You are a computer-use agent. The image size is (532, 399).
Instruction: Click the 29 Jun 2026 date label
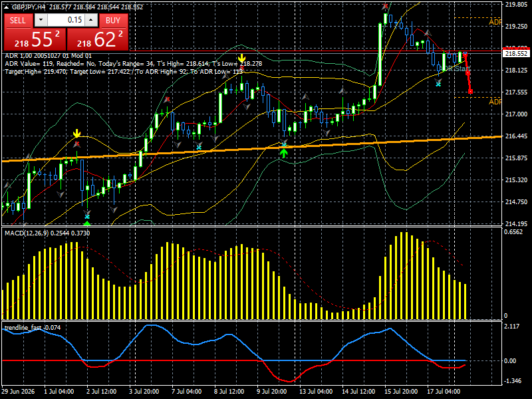click(x=18, y=391)
